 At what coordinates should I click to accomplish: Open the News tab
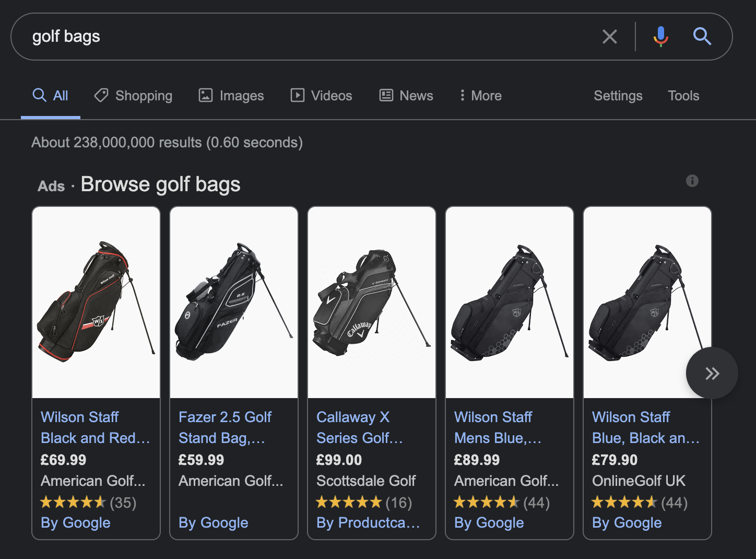406,96
